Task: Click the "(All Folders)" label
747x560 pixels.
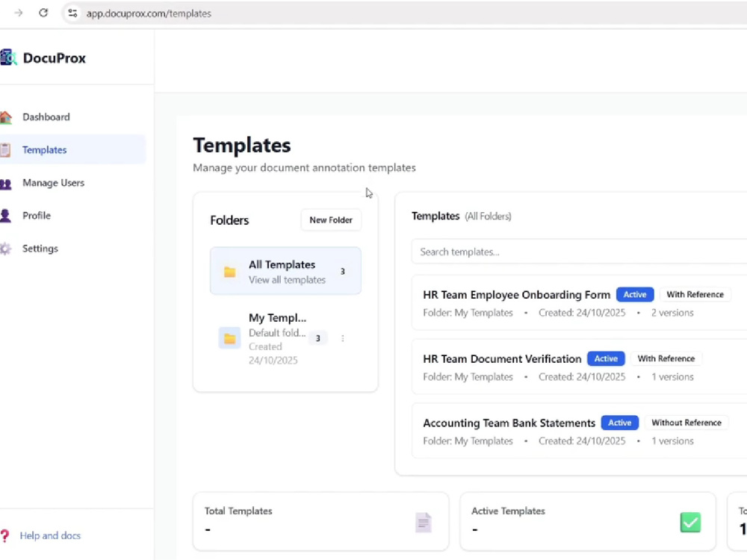Action: coord(488,217)
